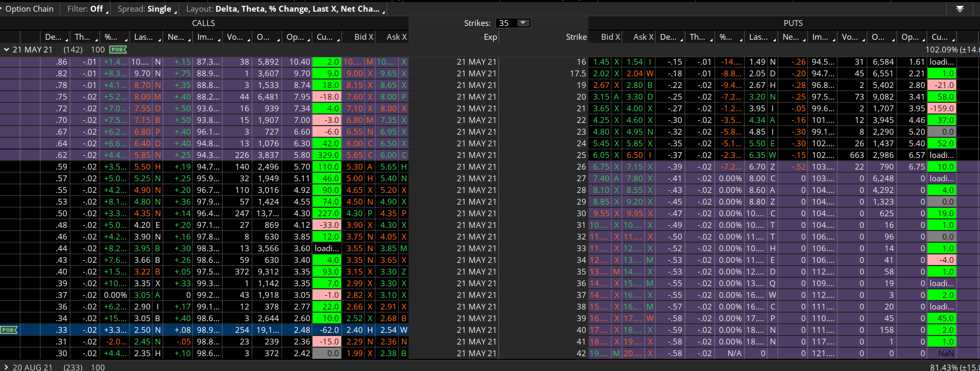The image size is (980, 371).
Task: Click the first Calls column header De...
Action: 55,37
